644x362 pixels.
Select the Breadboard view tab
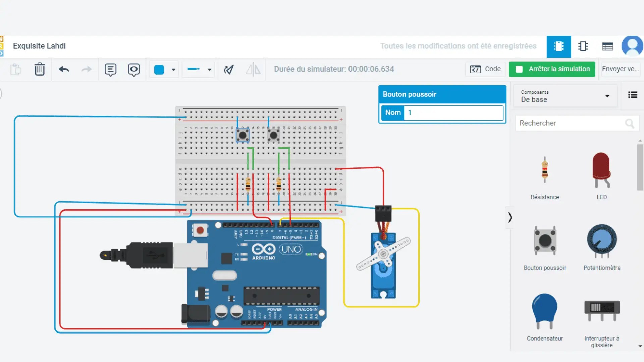(558, 47)
